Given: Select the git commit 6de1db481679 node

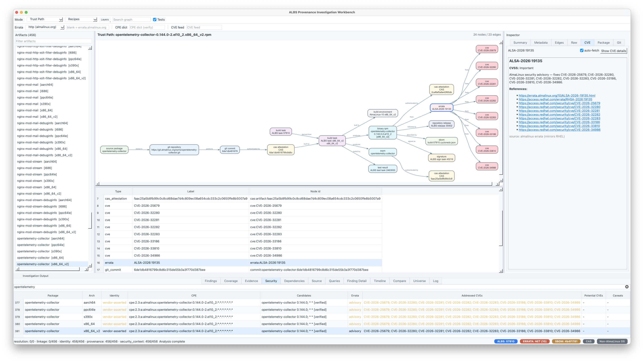Looking at the screenshot, I should (230, 150).
